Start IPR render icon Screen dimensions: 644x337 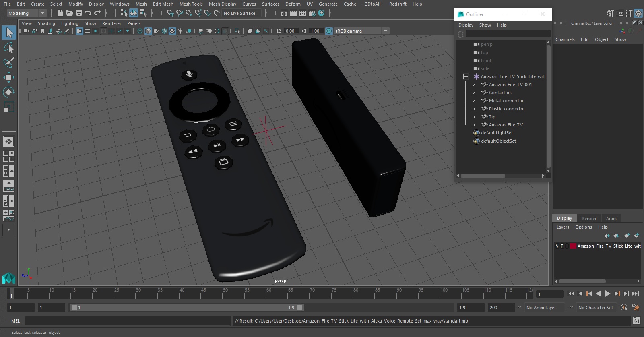coord(303,13)
